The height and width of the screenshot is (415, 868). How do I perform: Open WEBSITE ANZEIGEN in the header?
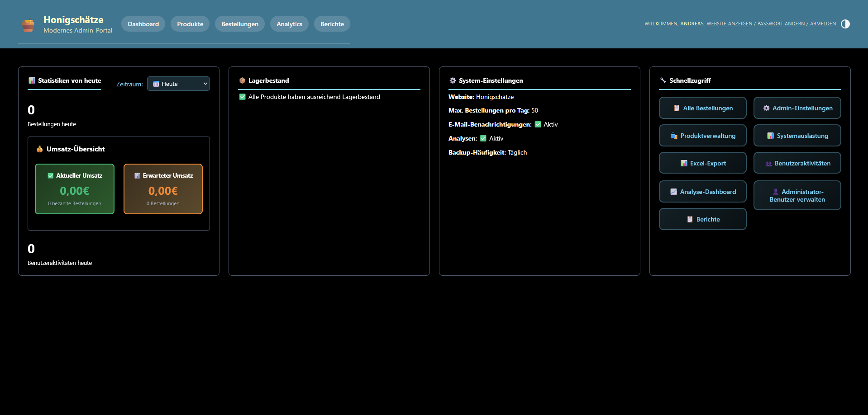(x=729, y=24)
